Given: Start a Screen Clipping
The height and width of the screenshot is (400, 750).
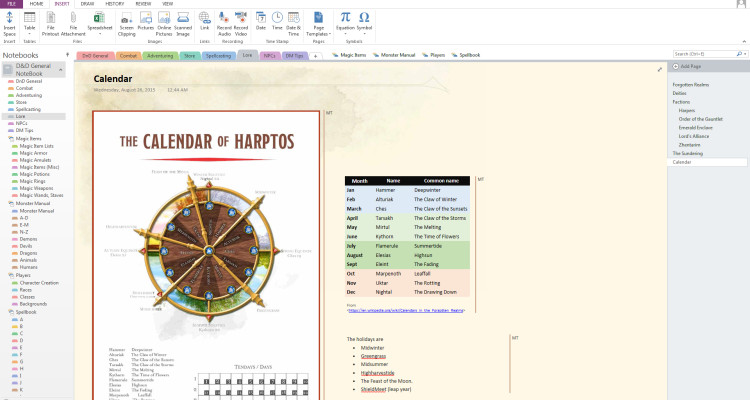Looking at the screenshot, I should point(126,24).
